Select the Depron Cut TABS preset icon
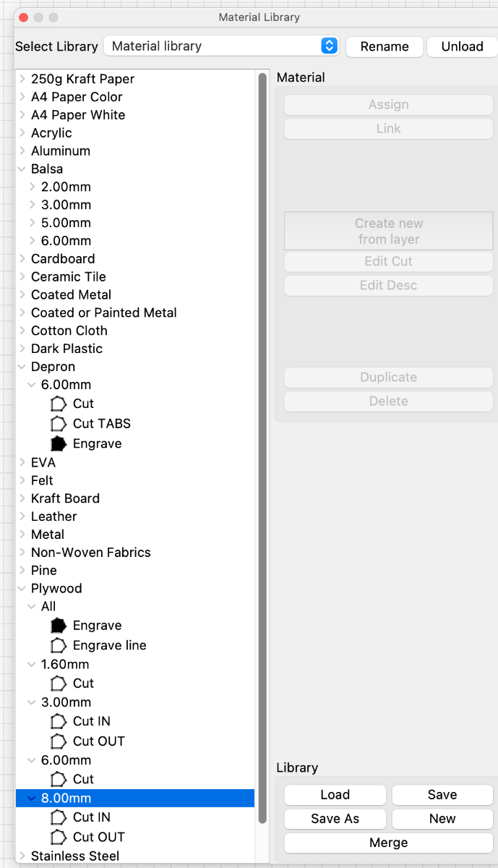The height and width of the screenshot is (868, 498). [59, 423]
